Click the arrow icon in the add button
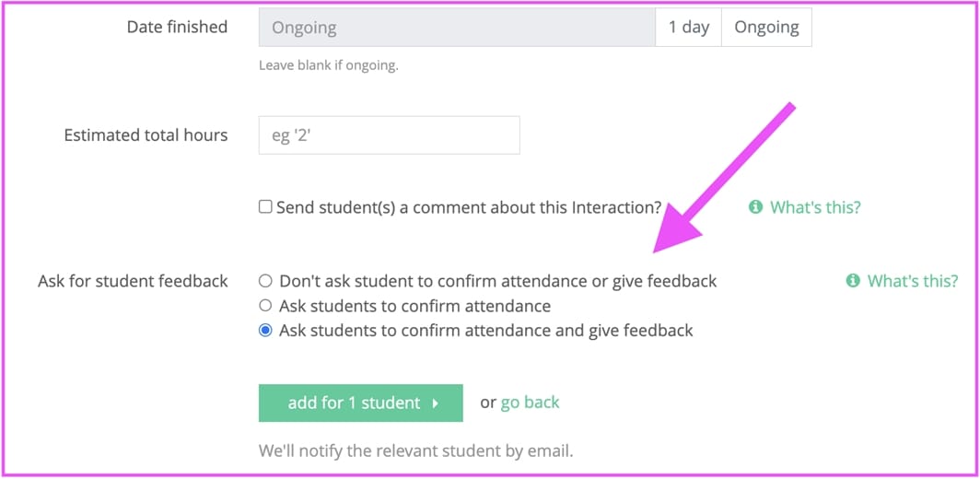The height and width of the screenshot is (479, 980). 436,403
